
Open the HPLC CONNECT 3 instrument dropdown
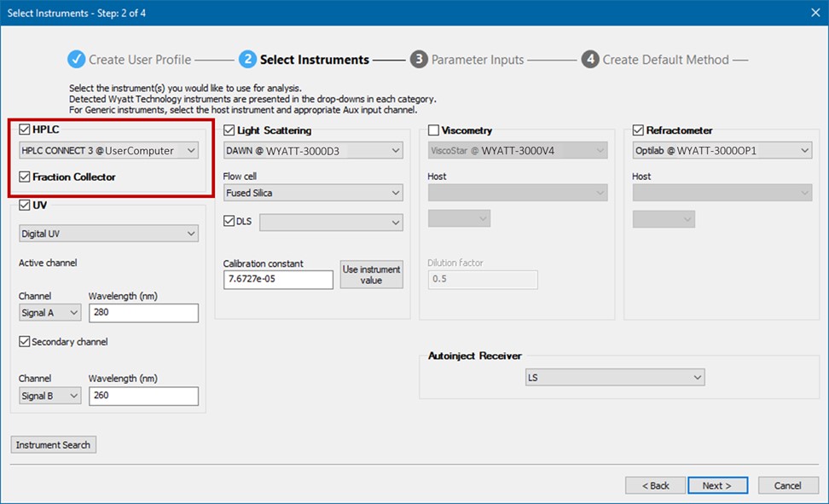[109, 151]
